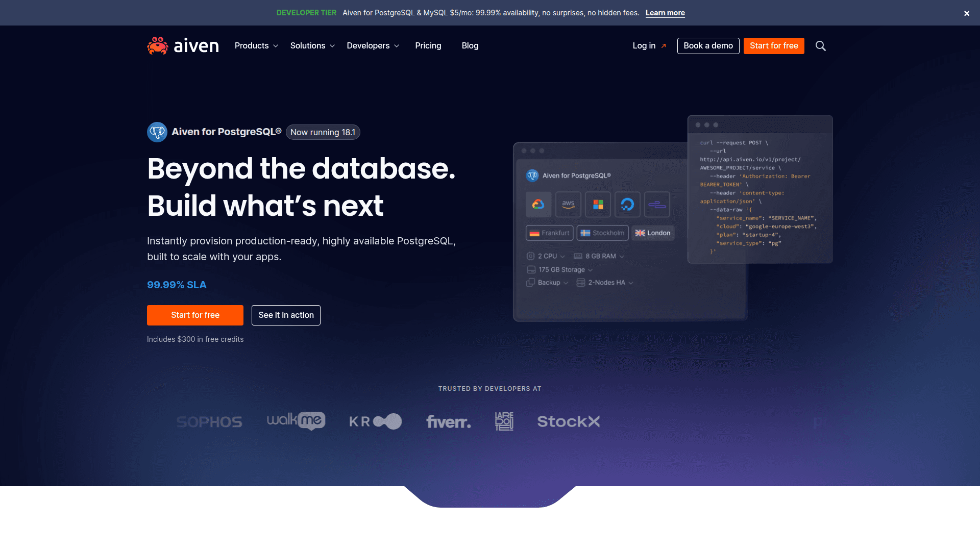Screen dimensions: 980x551
Task: Keep London selected as the region
Action: tap(652, 233)
